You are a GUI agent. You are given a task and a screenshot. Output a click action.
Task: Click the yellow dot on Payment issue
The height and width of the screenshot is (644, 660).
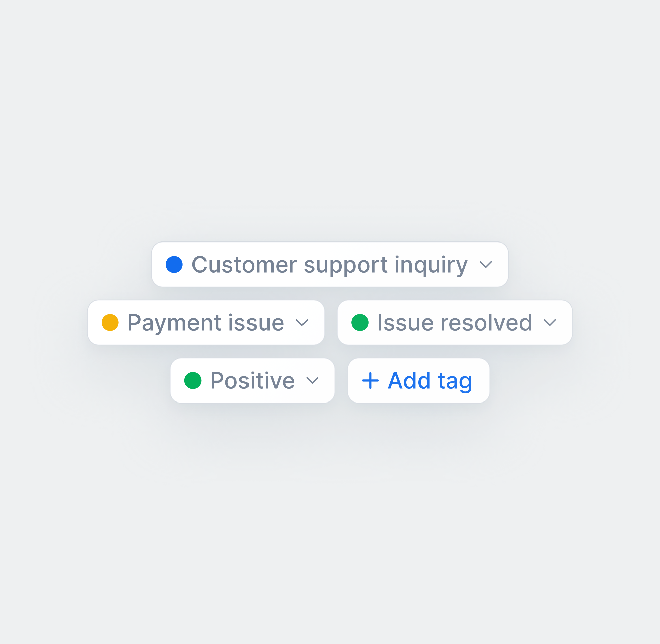(110, 322)
